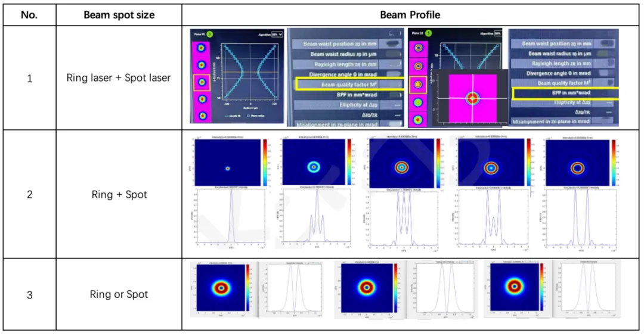Click the yellow-highlighted BPP in mm*mrad row

pos(563,93)
